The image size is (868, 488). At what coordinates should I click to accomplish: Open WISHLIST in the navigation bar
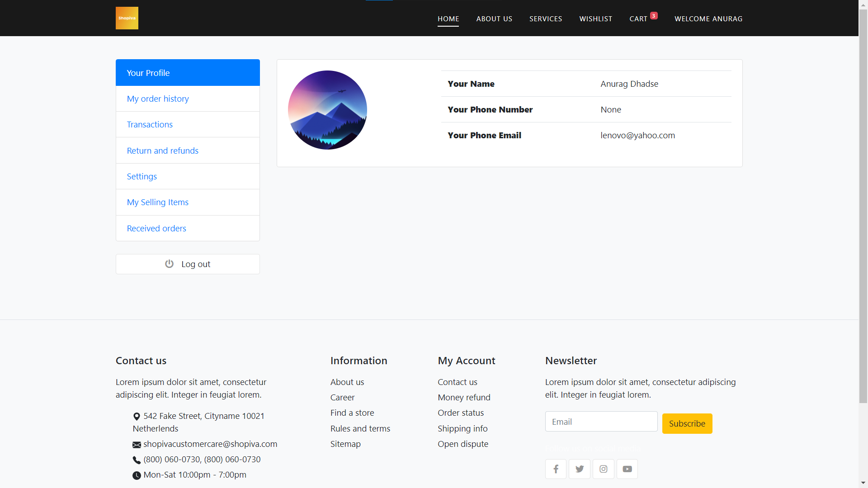(595, 19)
